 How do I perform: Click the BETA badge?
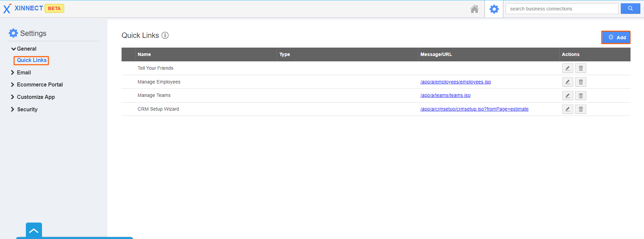click(x=54, y=8)
